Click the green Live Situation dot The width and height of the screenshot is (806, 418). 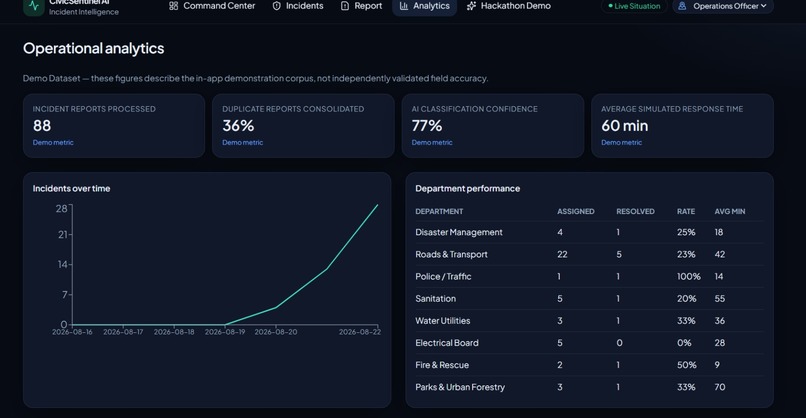610,6
